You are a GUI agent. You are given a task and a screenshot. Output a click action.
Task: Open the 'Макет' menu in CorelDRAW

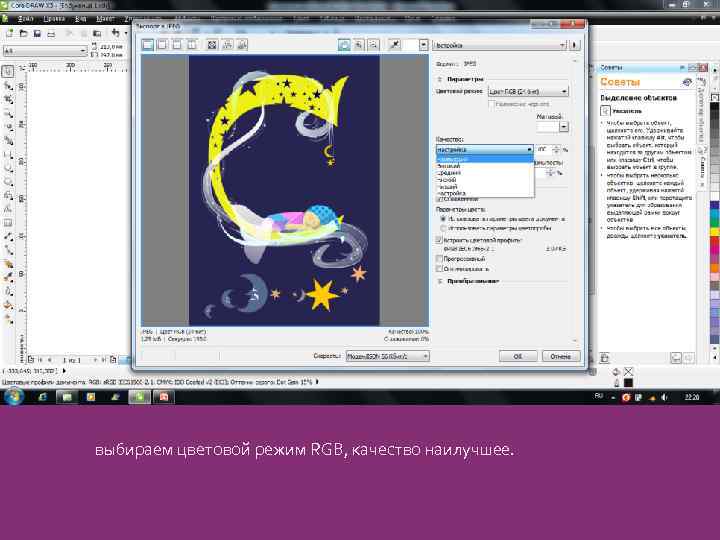(x=105, y=19)
